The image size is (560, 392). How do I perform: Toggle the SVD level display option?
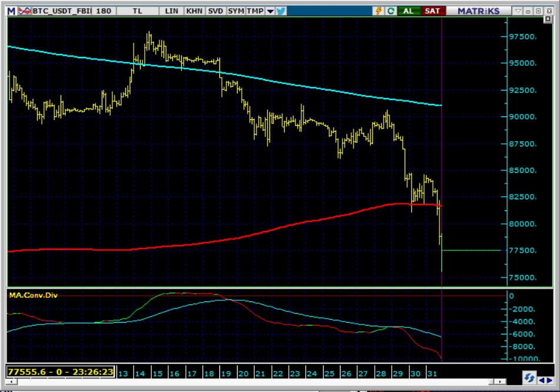click(215, 11)
